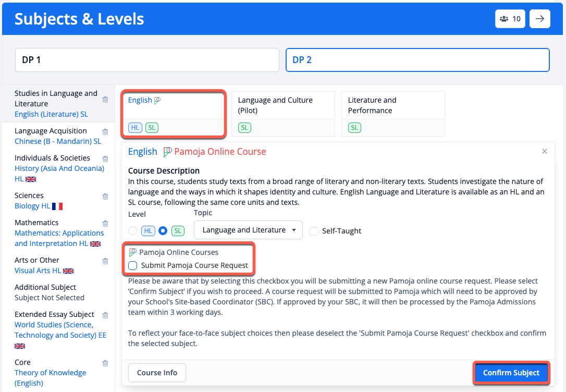Remove the Arts or Other subject
Screen dimensions: 566x392
(x=105, y=261)
